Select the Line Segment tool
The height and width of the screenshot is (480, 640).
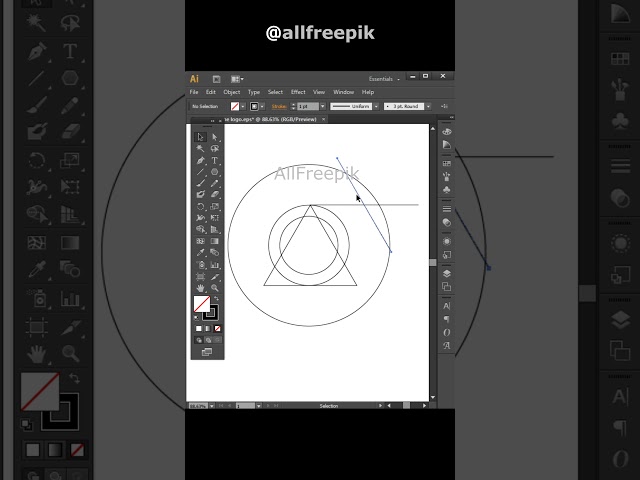tap(200, 172)
